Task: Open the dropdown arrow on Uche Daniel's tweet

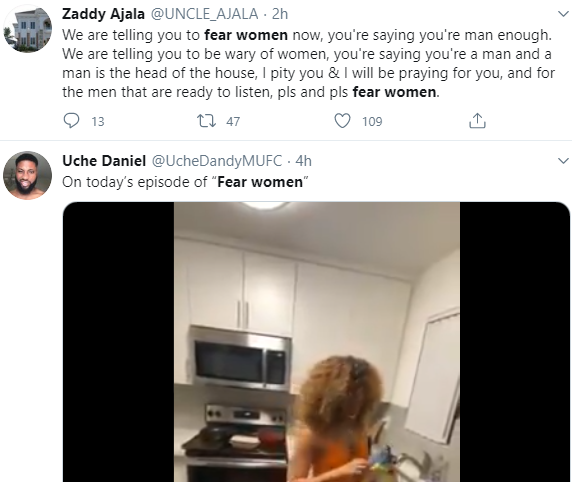Action: [563, 161]
